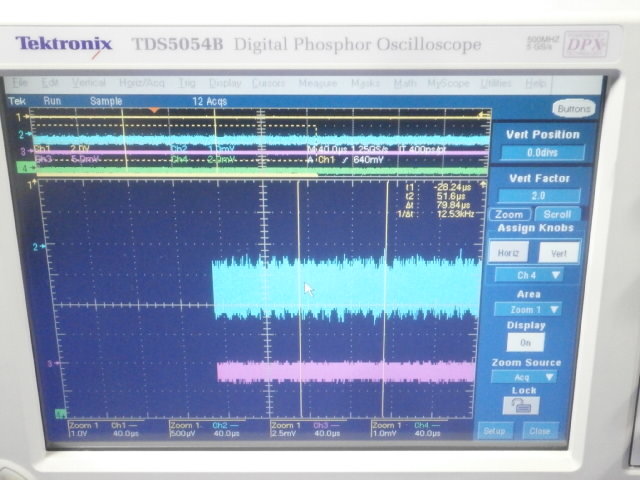Open the Measure menu
Viewport: 640px width, 480px height.
[318, 83]
